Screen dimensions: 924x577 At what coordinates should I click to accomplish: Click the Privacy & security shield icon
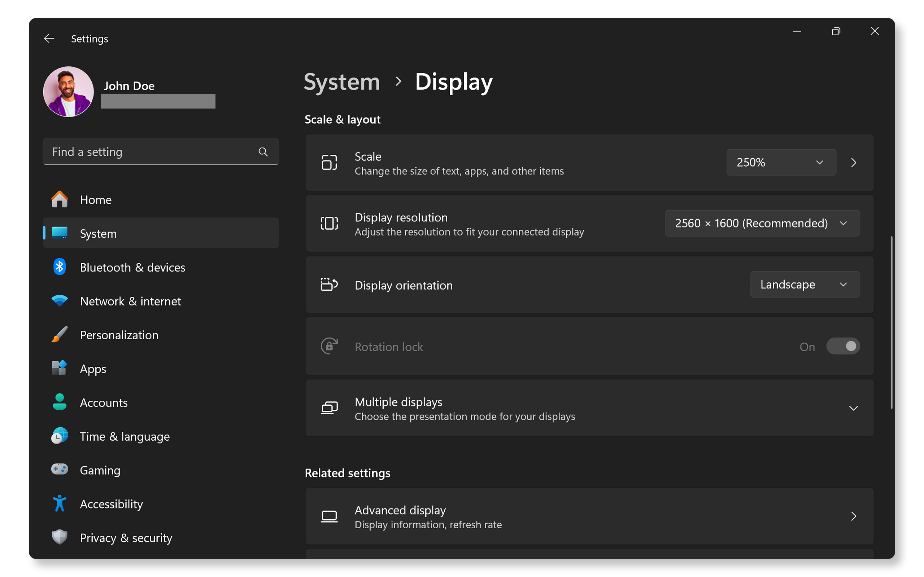click(x=60, y=537)
